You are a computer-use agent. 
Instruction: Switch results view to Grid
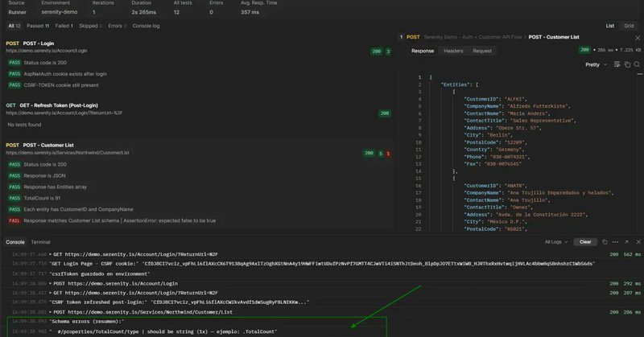[628, 26]
